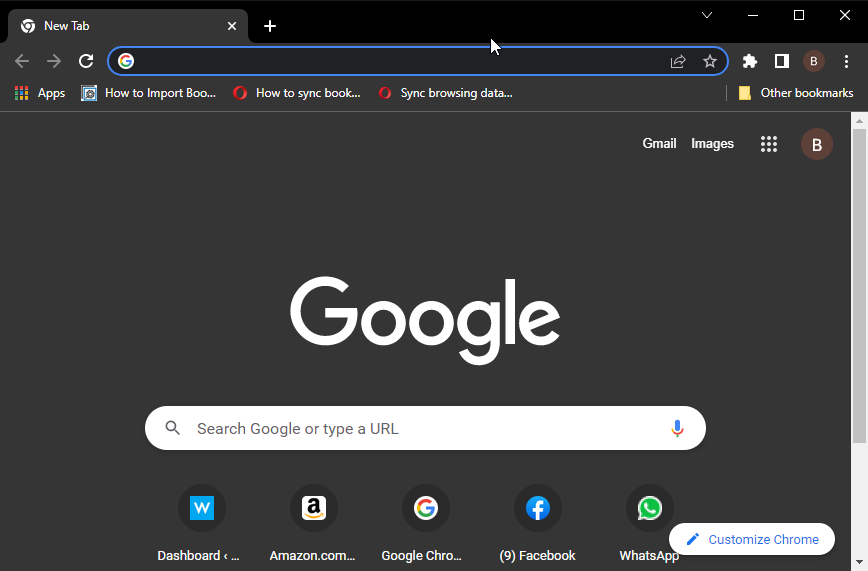Open the Google Chrome shortcut tile
Viewport: 868px width, 571px height.
425,523
